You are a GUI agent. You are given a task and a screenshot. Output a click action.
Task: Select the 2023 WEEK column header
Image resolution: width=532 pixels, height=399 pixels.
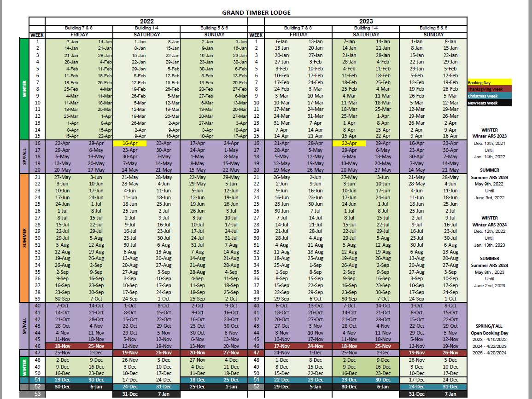[256, 35]
